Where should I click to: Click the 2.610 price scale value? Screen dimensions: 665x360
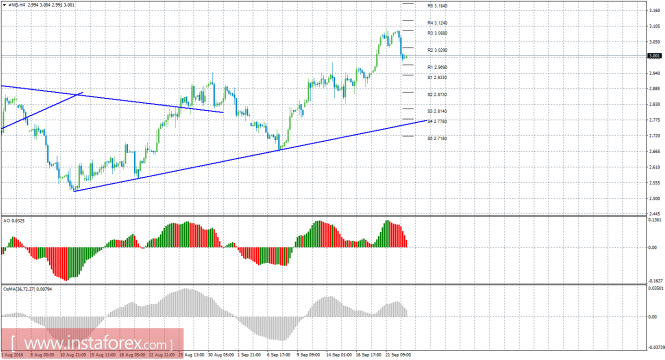tap(654, 167)
